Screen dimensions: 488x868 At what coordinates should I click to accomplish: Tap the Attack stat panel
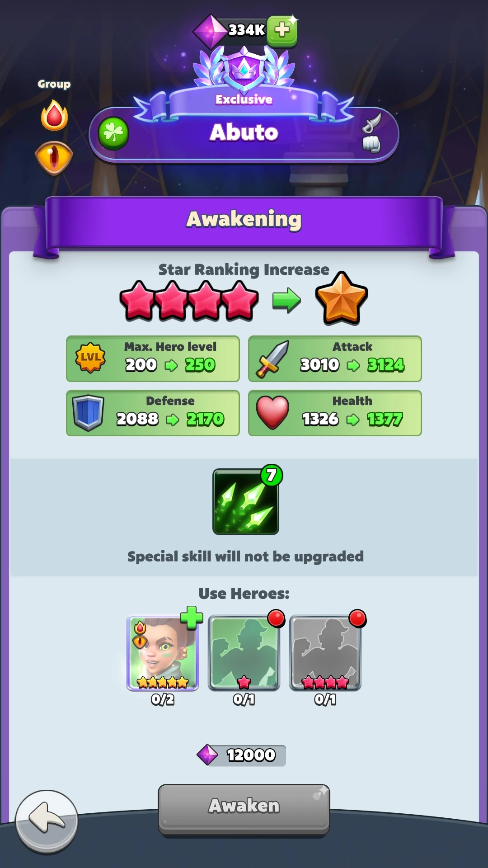click(x=335, y=359)
